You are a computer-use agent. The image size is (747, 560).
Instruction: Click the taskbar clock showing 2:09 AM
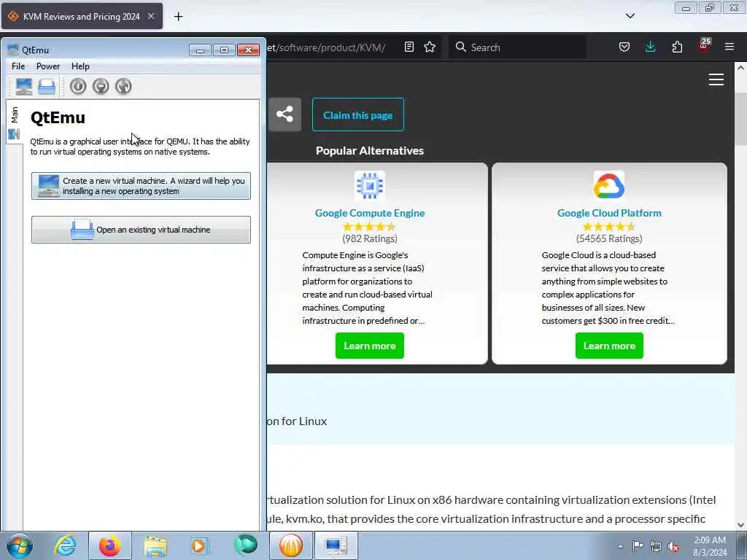pyautogui.click(x=710, y=546)
